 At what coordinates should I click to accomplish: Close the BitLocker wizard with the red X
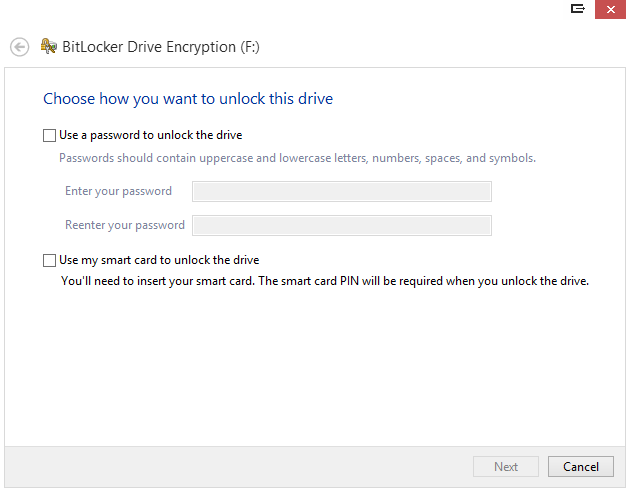(610, 9)
